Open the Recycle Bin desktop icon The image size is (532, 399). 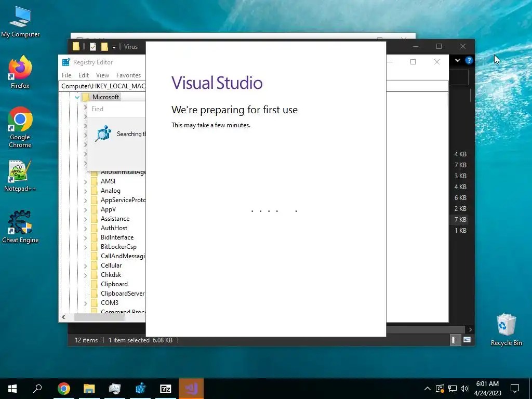(506, 329)
